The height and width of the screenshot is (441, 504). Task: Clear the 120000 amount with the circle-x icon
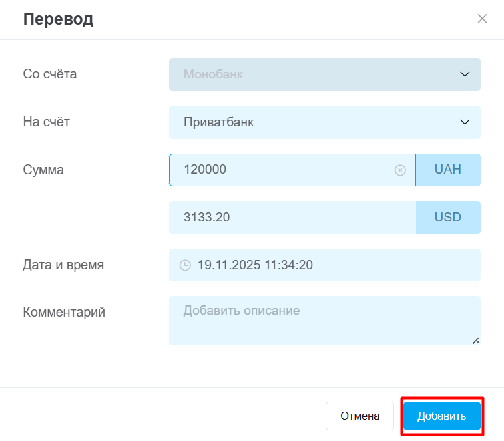[x=400, y=170]
